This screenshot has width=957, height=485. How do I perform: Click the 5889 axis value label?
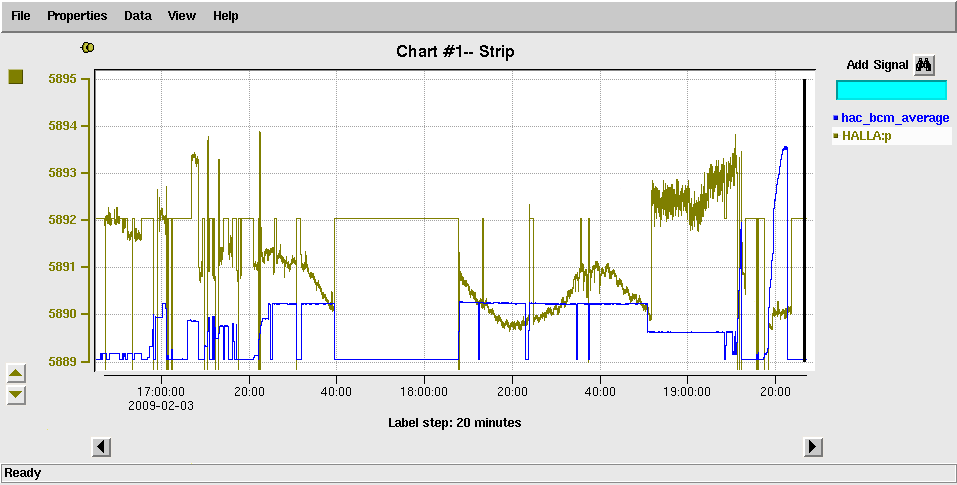pyautogui.click(x=62, y=361)
